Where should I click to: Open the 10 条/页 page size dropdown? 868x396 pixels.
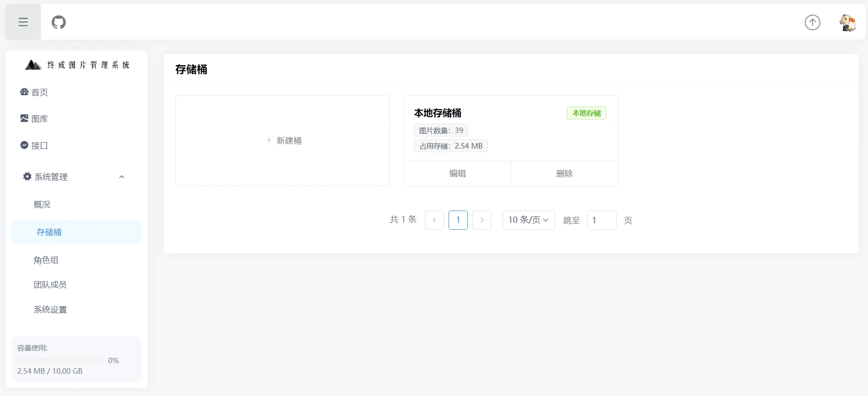click(x=528, y=220)
